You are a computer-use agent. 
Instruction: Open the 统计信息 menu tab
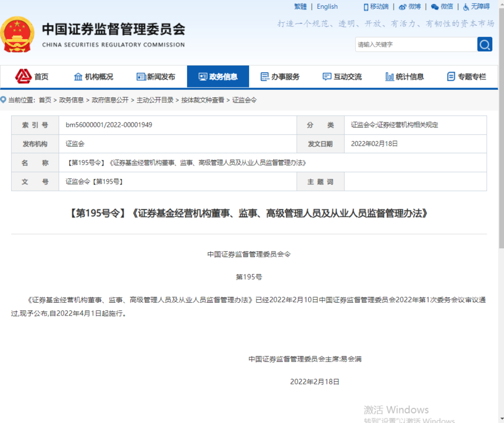pos(404,76)
